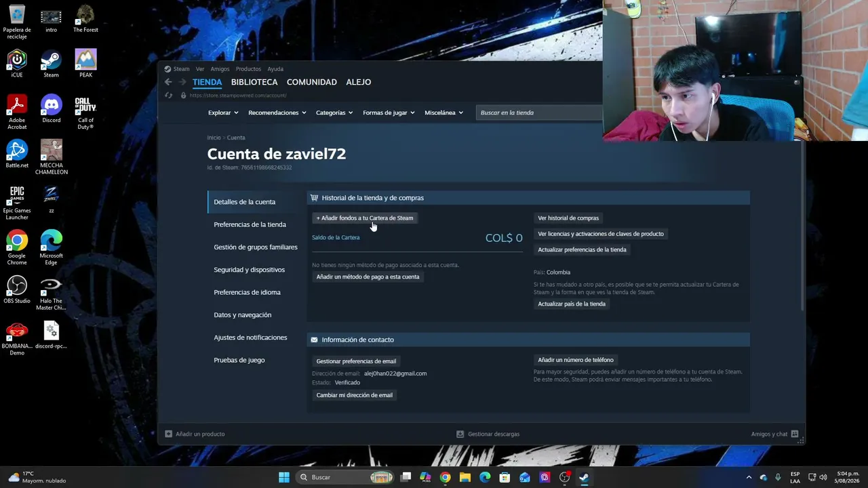Expand the Explorar store dropdown
The width and height of the screenshot is (868, 488).
pos(223,113)
